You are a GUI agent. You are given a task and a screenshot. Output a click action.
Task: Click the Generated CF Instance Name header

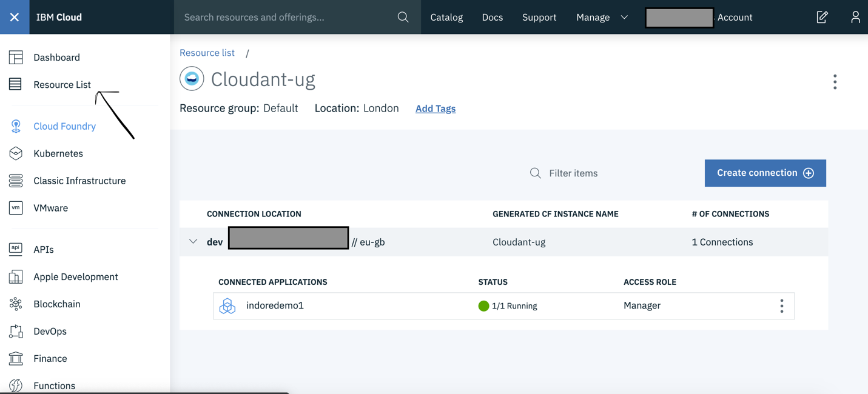click(x=556, y=214)
